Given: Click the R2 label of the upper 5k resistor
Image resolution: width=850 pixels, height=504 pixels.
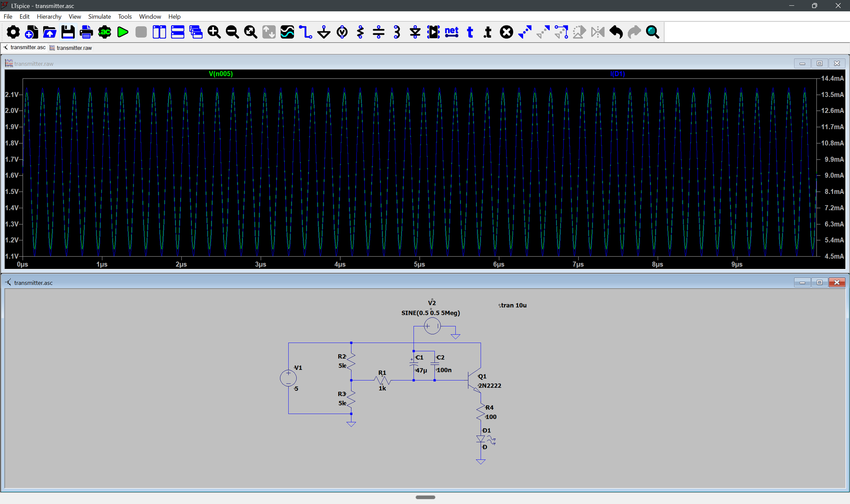Looking at the screenshot, I should (x=342, y=356).
